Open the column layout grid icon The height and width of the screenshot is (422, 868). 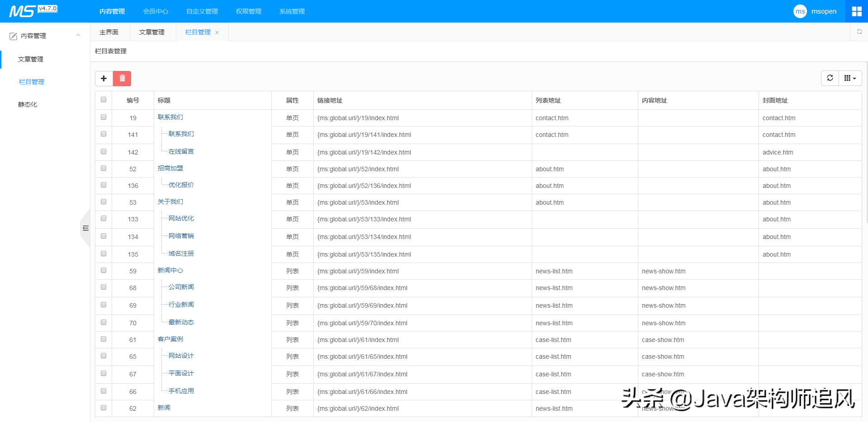tap(847, 78)
